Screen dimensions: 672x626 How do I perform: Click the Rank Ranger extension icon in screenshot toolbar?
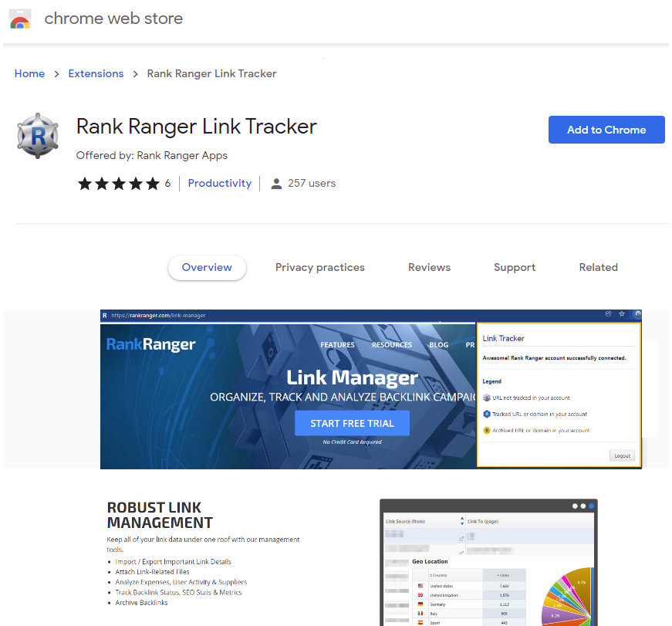tap(637, 314)
